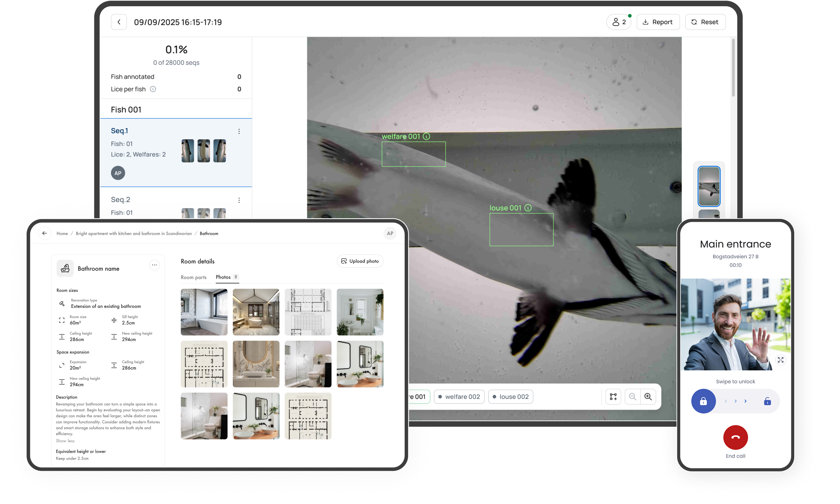The image size is (840, 504).
Task: Switch to the Room parts tab
Action: coord(193,277)
